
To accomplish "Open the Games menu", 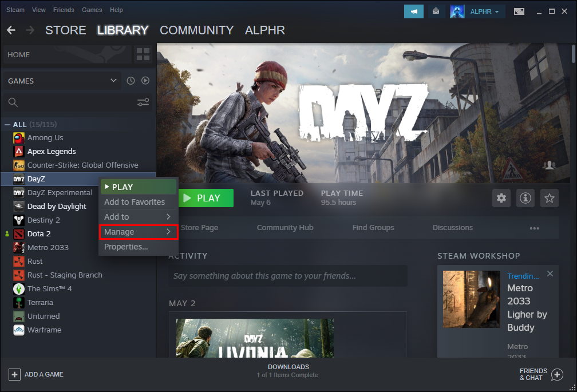I will click(92, 10).
